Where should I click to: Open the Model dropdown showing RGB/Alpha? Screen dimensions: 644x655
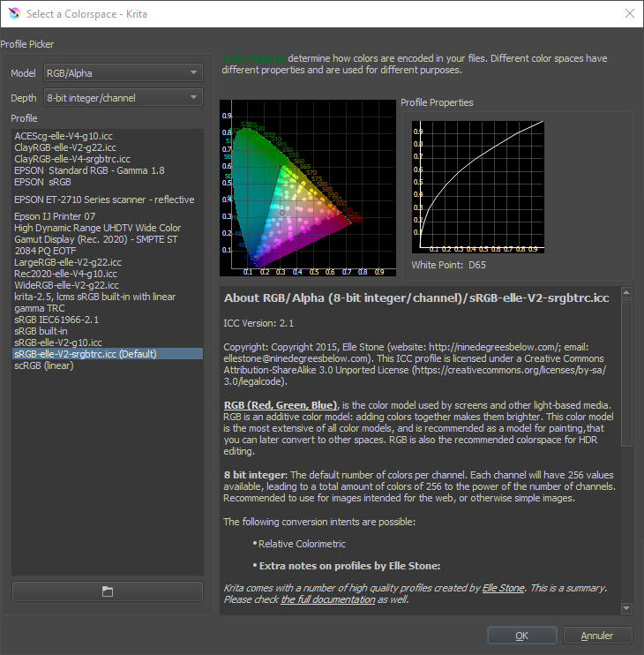pyautogui.click(x=124, y=73)
